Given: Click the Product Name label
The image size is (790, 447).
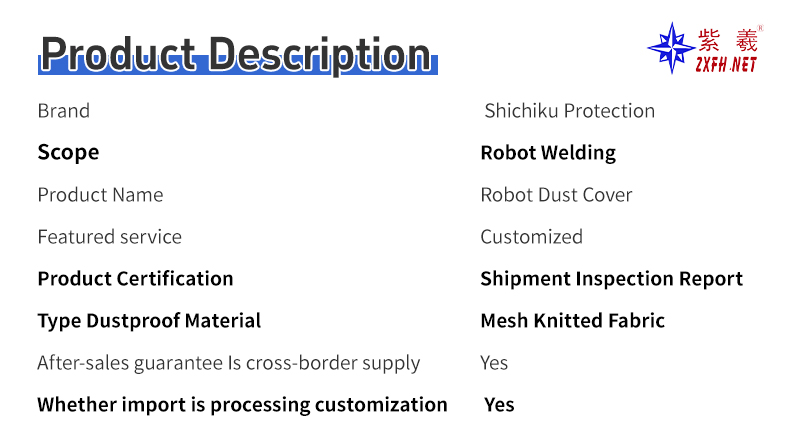Looking at the screenshot, I should click(100, 195).
